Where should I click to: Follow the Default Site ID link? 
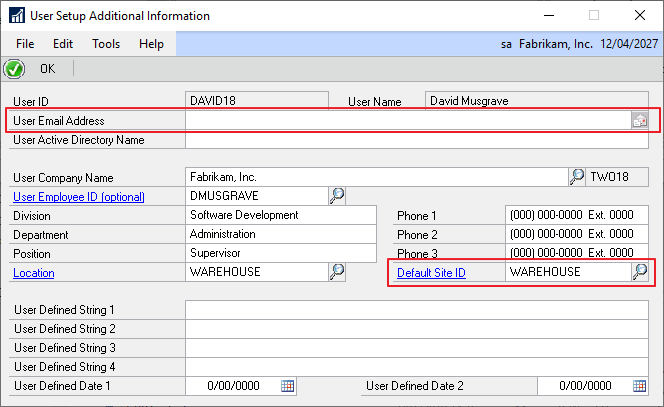431,273
